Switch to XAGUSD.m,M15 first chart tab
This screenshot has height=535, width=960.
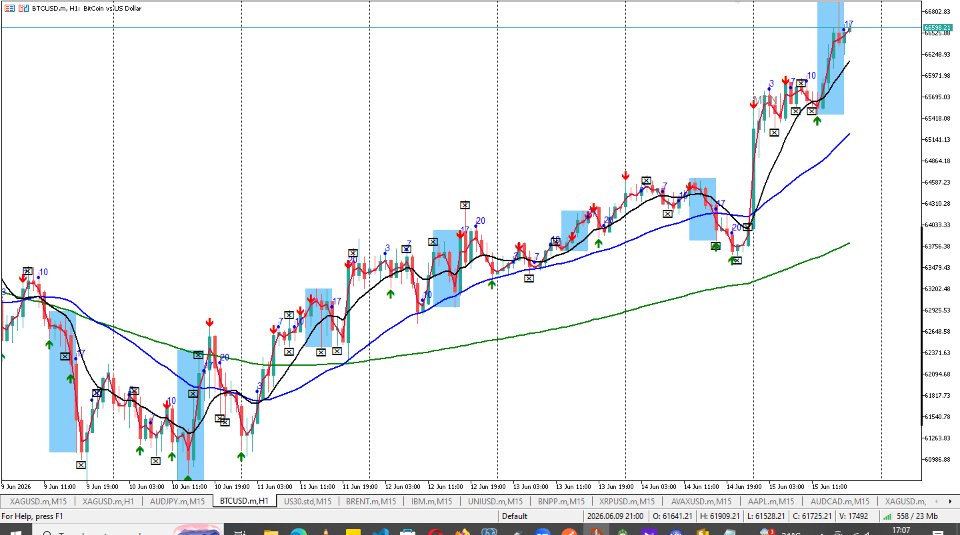[38, 501]
